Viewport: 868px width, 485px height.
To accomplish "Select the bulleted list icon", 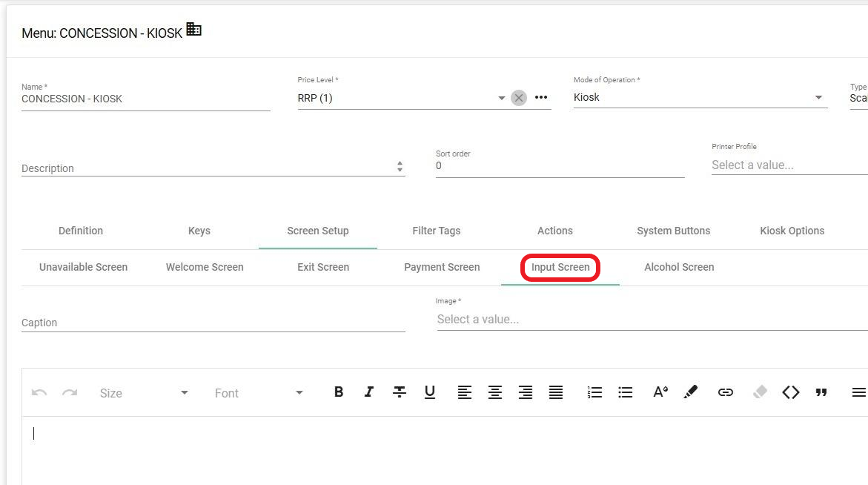I will pos(625,392).
